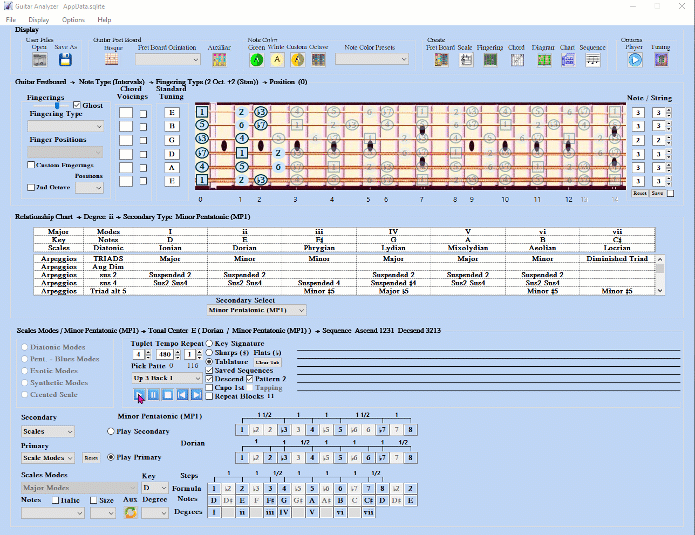The height and width of the screenshot is (535, 695).
Task: Open the Secondary Select Minor Pentatonic dropdown
Action: pos(256,310)
